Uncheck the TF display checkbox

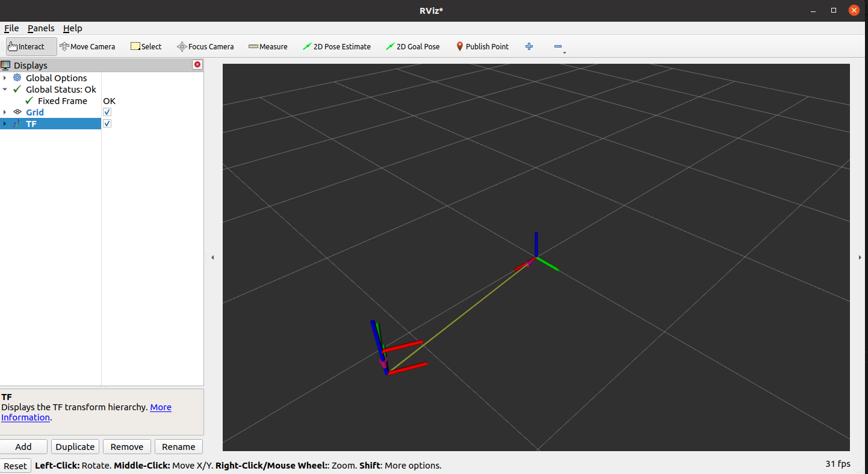point(107,123)
